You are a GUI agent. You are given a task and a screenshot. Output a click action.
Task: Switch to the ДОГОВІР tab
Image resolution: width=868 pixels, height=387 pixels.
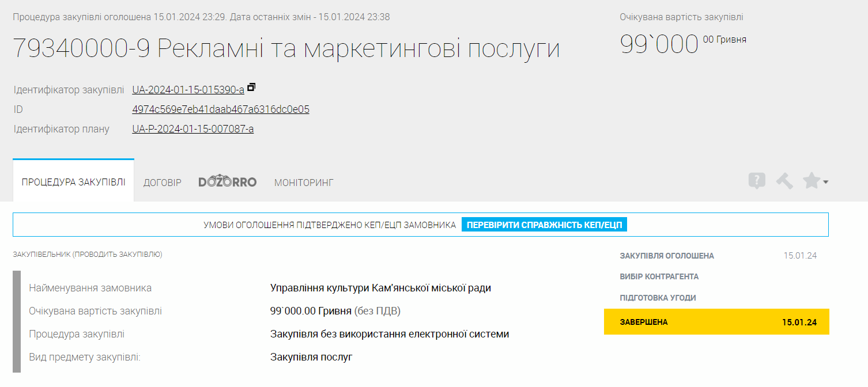(162, 183)
